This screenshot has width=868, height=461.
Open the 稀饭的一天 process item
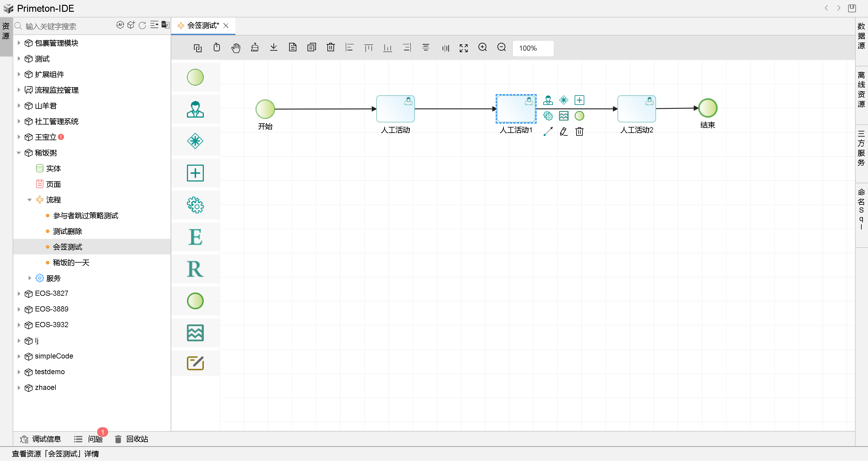(x=71, y=263)
